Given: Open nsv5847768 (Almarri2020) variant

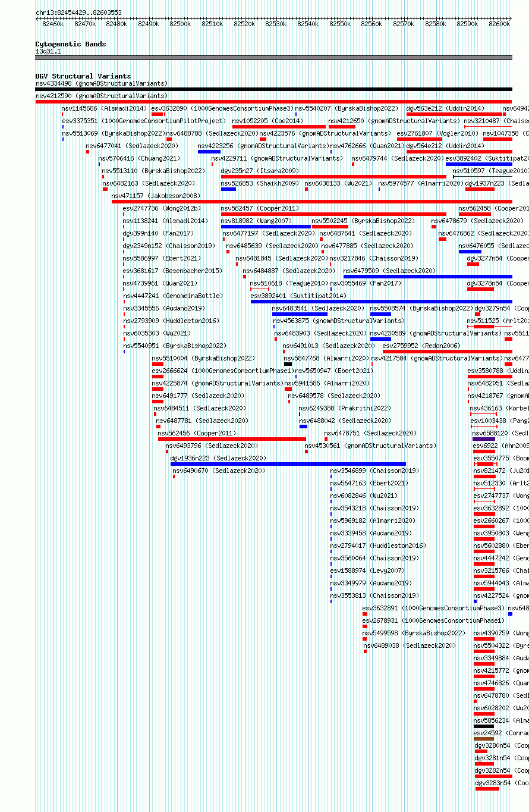Looking at the screenshot, I should [326, 358].
